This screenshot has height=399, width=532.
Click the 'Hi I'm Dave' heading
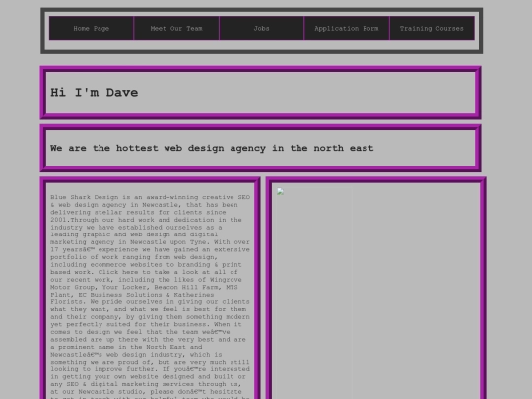pyautogui.click(x=95, y=93)
